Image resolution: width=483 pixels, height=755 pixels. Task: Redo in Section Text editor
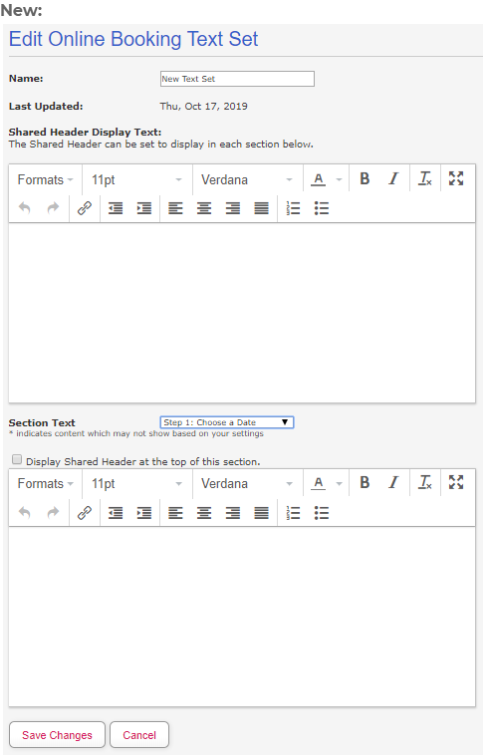(x=53, y=512)
